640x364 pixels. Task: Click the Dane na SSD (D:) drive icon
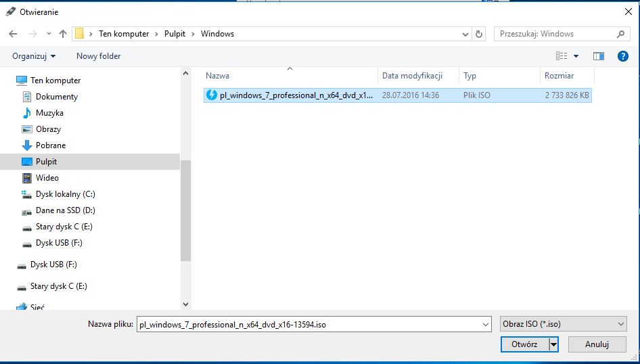click(26, 212)
